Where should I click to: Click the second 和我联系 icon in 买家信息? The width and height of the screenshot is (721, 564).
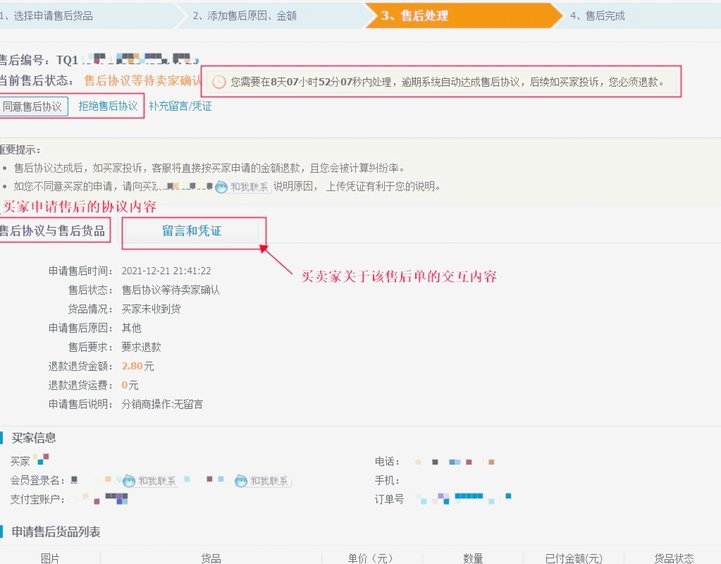coord(261,481)
